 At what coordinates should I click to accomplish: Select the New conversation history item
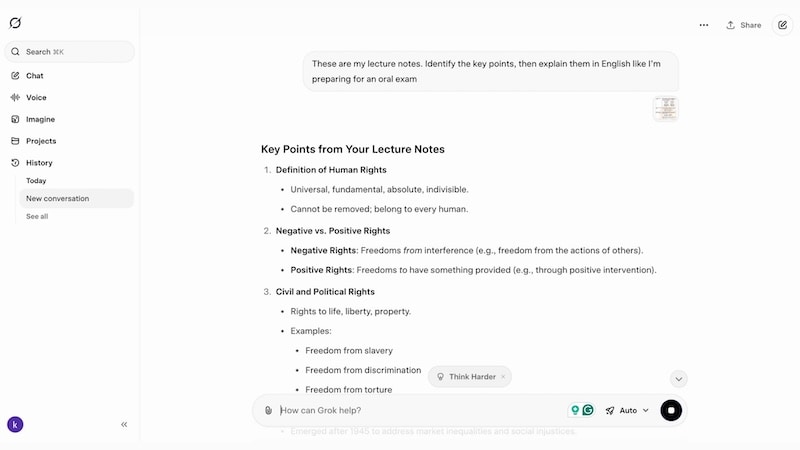(x=58, y=198)
